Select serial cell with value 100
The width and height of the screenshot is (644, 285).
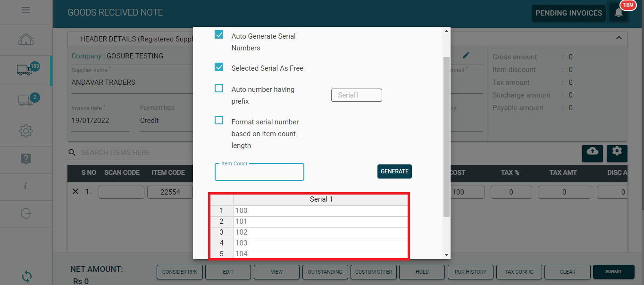tap(321, 211)
